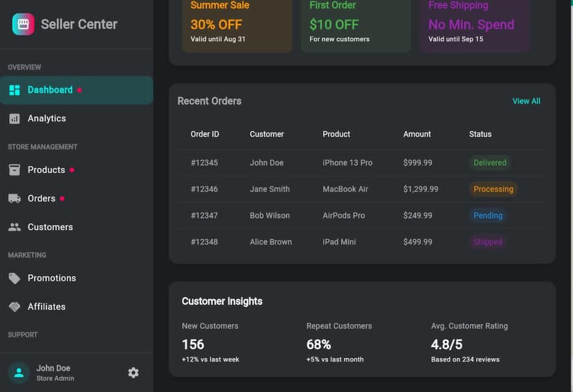Click the Analytics chart icon

point(15,119)
